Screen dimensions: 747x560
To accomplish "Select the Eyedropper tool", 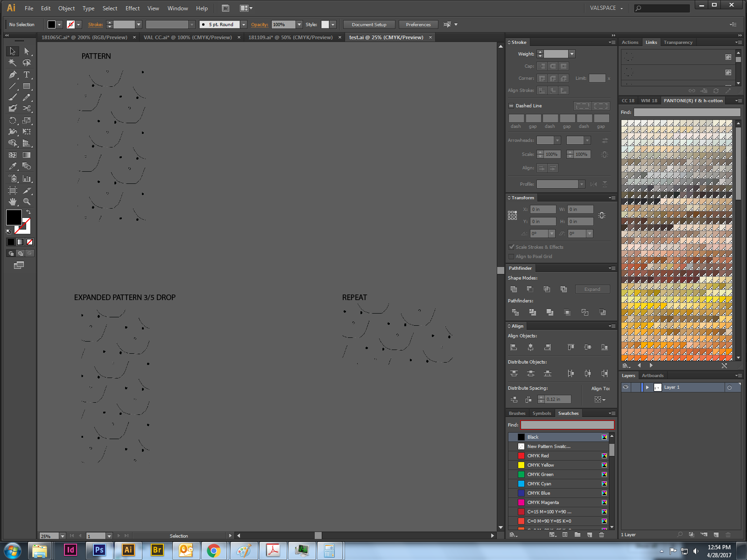I will [13, 166].
